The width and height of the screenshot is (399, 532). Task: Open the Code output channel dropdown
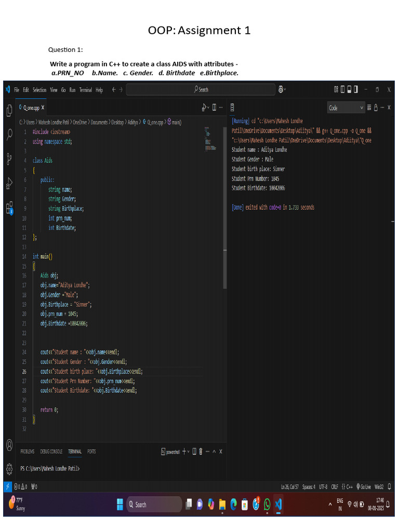click(346, 108)
